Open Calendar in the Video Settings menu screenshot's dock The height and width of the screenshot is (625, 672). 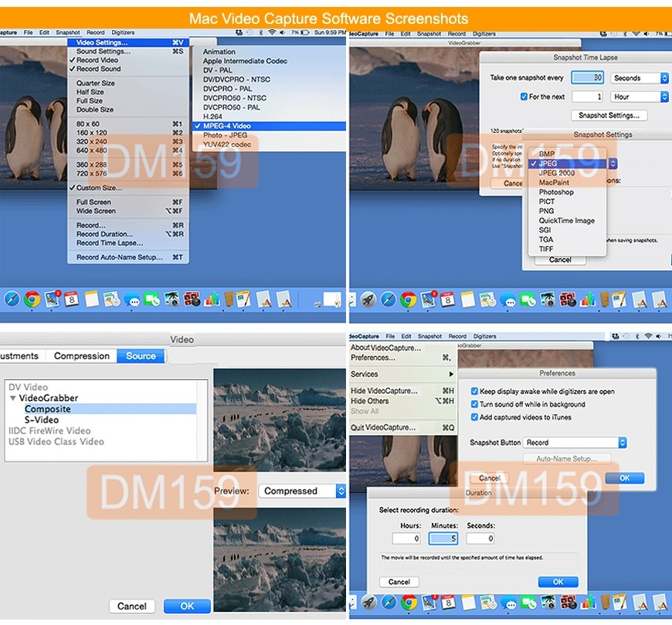click(72, 299)
